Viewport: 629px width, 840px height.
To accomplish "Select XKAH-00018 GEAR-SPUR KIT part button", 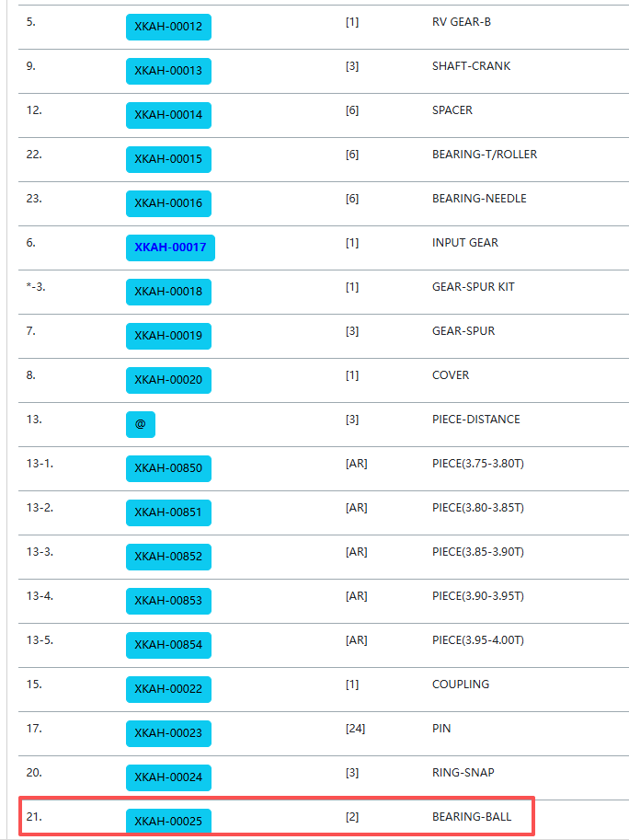I will 168,292.
